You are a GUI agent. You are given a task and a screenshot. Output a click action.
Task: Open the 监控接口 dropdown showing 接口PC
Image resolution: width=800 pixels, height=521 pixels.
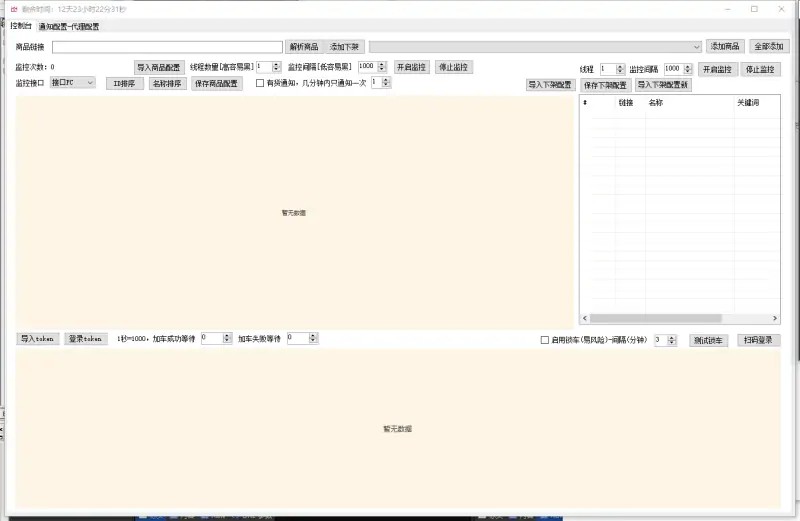click(x=73, y=83)
